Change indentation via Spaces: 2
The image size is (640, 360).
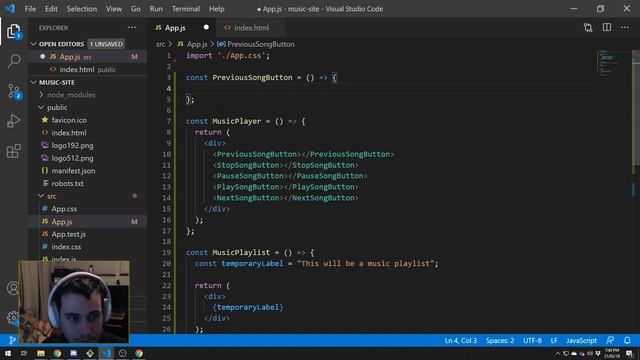pyautogui.click(x=500, y=340)
